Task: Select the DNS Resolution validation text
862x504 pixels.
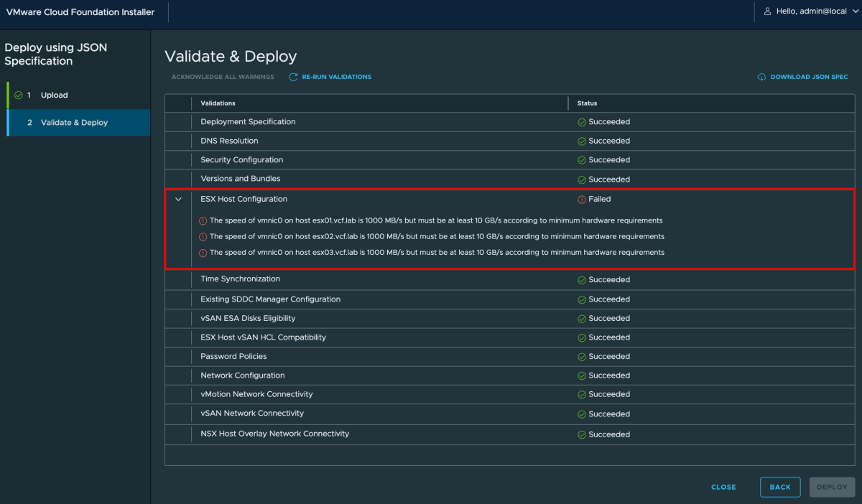Action: click(x=229, y=141)
